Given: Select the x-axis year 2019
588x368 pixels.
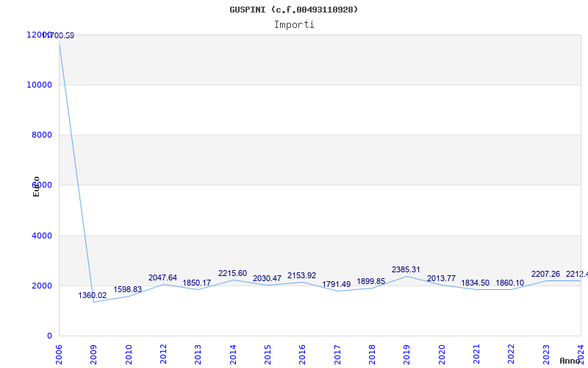Looking at the screenshot, I should point(407,354).
